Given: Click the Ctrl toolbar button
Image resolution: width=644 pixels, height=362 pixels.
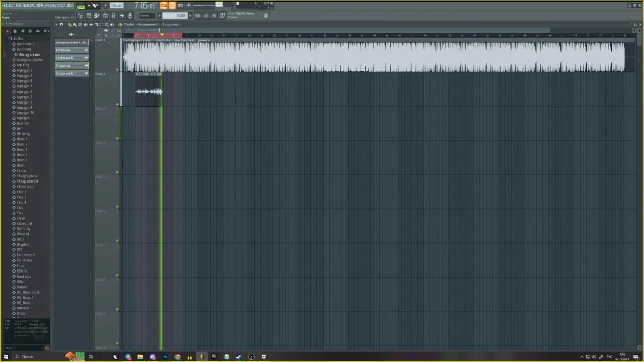Looking at the screenshot, I should click(x=206, y=16).
